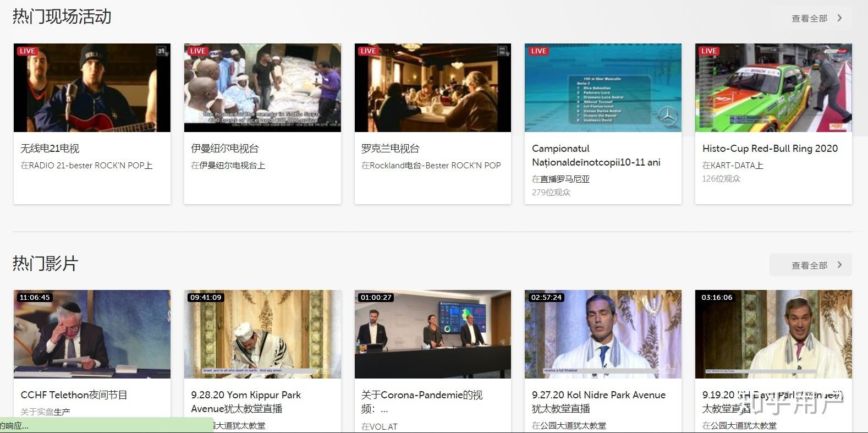Click the 热门影片 section heading

45,263
